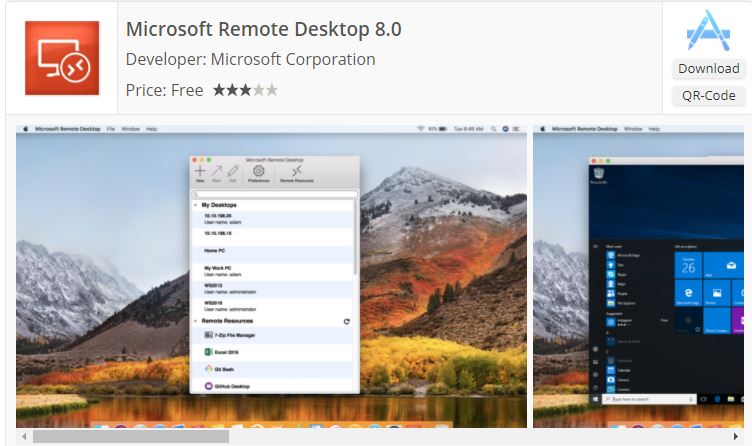The height and width of the screenshot is (446, 752).
Task: Collapse the Remote Resources section
Action: pyautogui.click(x=195, y=321)
